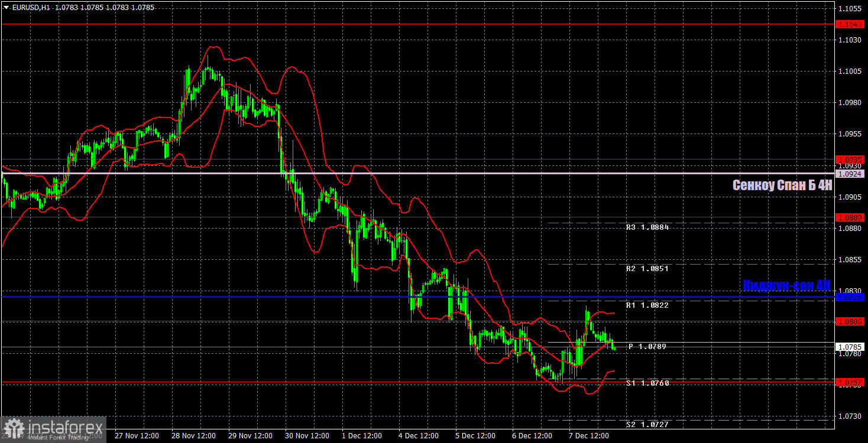Viewport: 868px width, 443px height.
Task: Select the red 1.0935 price level tag
Action: tap(851, 159)
